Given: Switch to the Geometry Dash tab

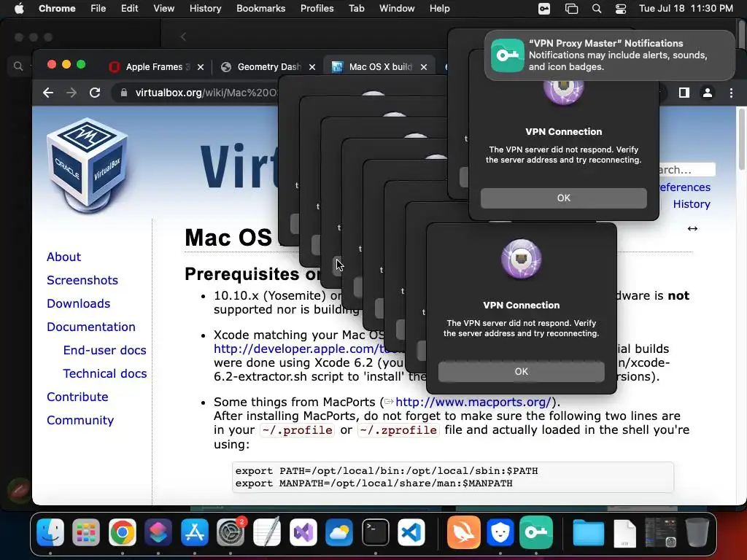Looking at the screenshot, I should pos(267,66).
